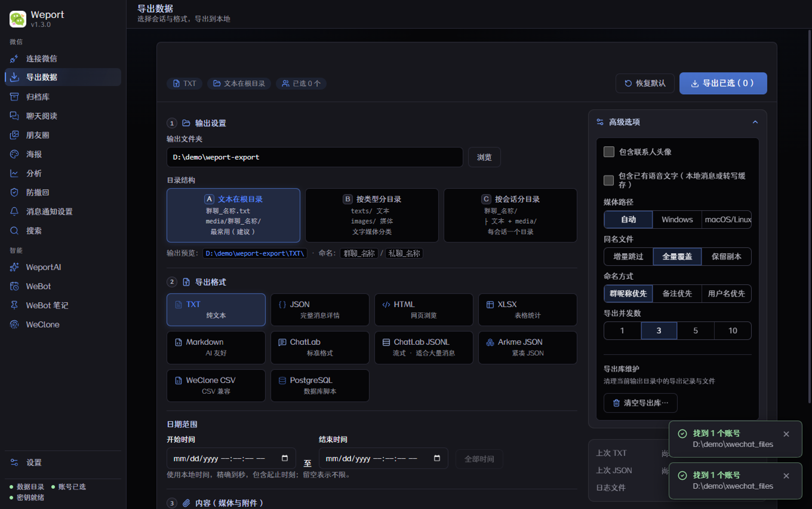Dismiss the top 找到 1 个账号 notification
This screenshot has width=812, height=509.
[x=786, y=434]
